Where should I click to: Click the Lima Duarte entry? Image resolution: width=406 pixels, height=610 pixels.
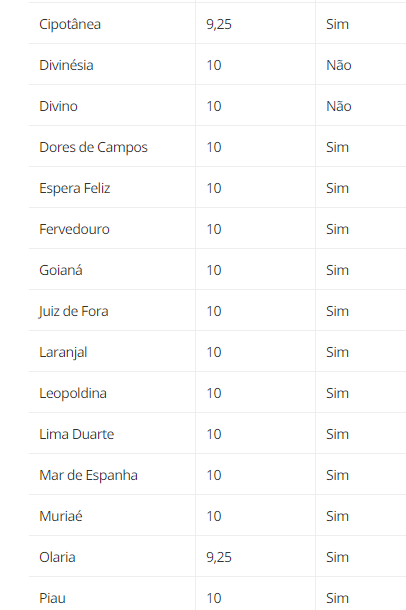point(77,434)
